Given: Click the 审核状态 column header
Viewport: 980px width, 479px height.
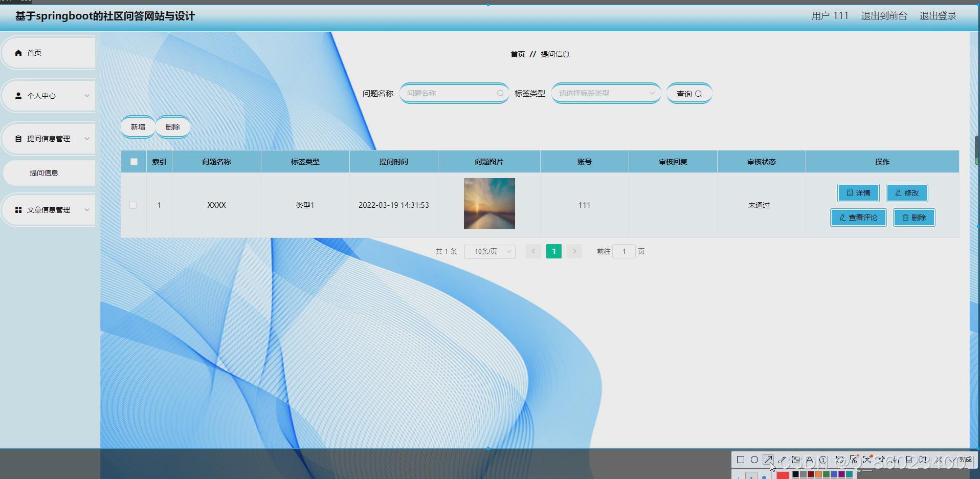Looking at the screenshot, I should 762,162.
